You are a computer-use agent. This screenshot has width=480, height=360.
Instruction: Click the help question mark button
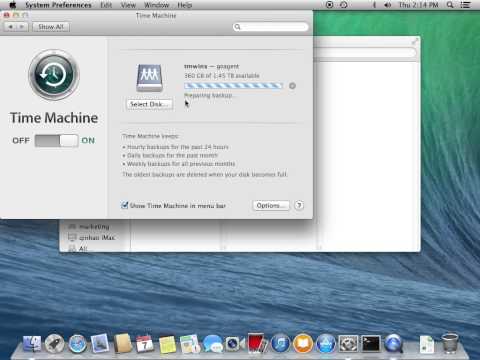(x=299, y=205)
